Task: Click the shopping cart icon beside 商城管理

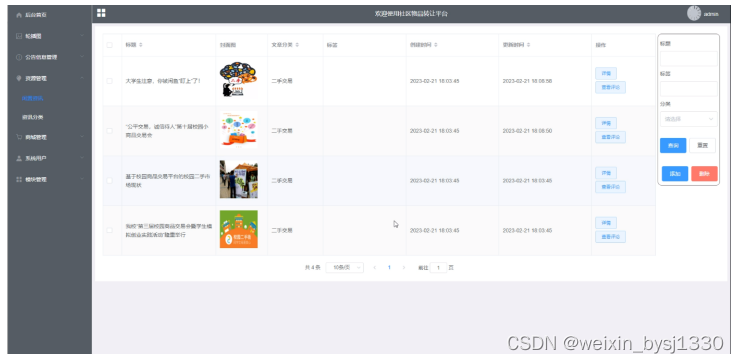Action: click(19, 137)
